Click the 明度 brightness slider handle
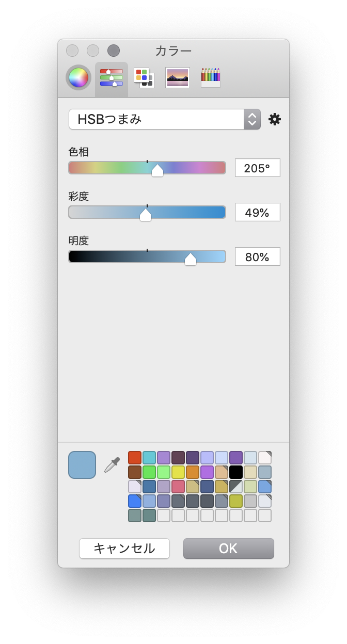The height and width of the screenshot is (644, 347). (191, 259)
